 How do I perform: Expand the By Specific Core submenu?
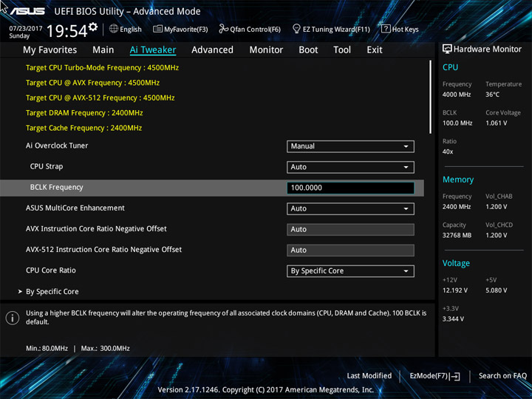(49, 291)
